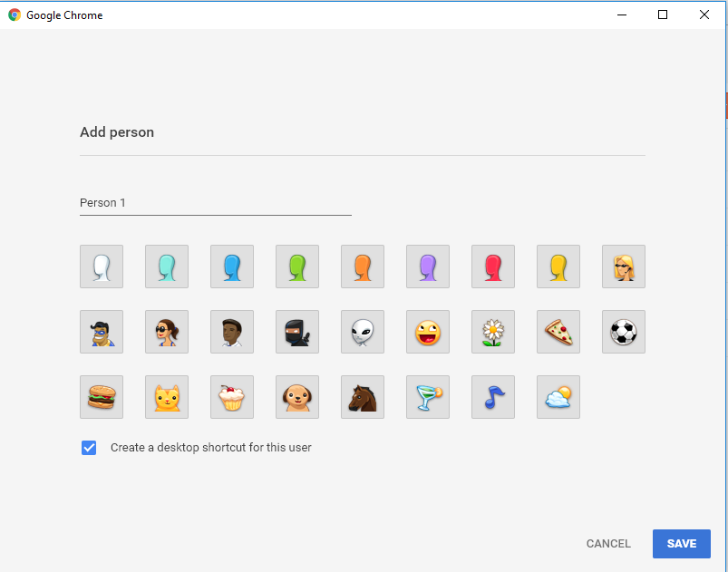Select the hamburger avatar
Screen dimensions: 728x572
(x=102, y=397)
